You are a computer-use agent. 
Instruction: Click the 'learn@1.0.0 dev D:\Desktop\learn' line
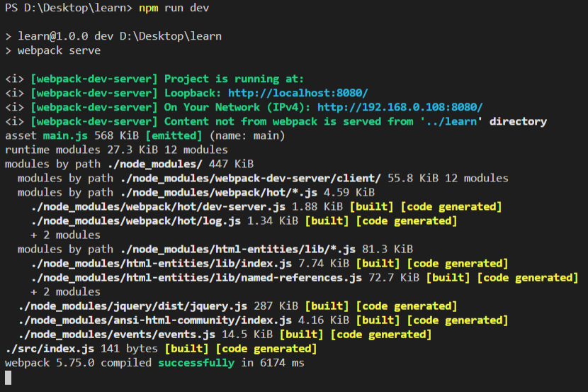(x=120, y=36)
